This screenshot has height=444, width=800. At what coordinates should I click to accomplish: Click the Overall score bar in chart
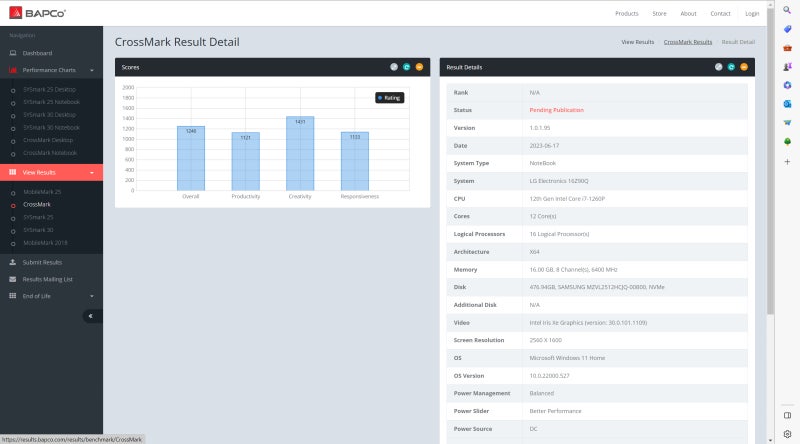coord(191,158)
